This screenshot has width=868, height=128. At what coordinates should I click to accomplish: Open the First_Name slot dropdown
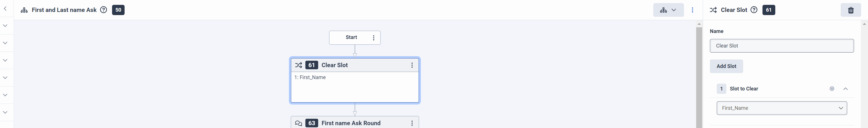(782, 108)
